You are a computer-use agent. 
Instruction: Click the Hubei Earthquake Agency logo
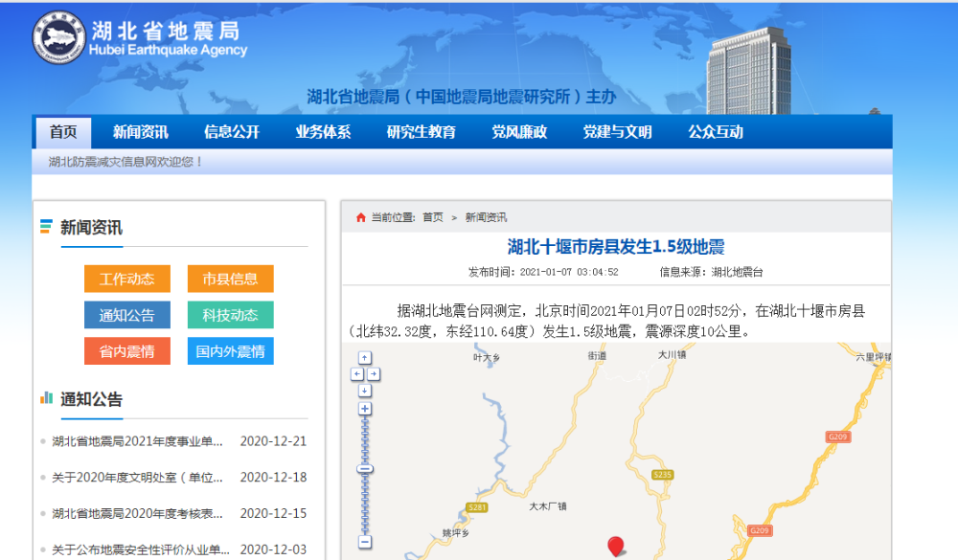[59, 35]
